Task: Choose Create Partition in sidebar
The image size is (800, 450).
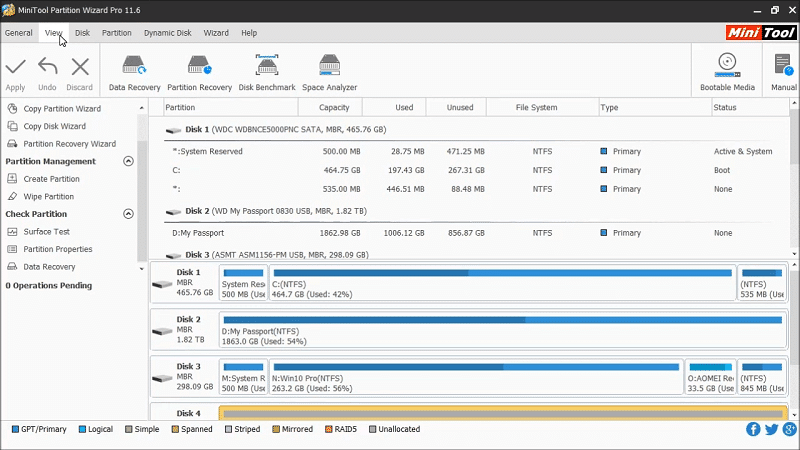Action: click(x=51, y=179)
